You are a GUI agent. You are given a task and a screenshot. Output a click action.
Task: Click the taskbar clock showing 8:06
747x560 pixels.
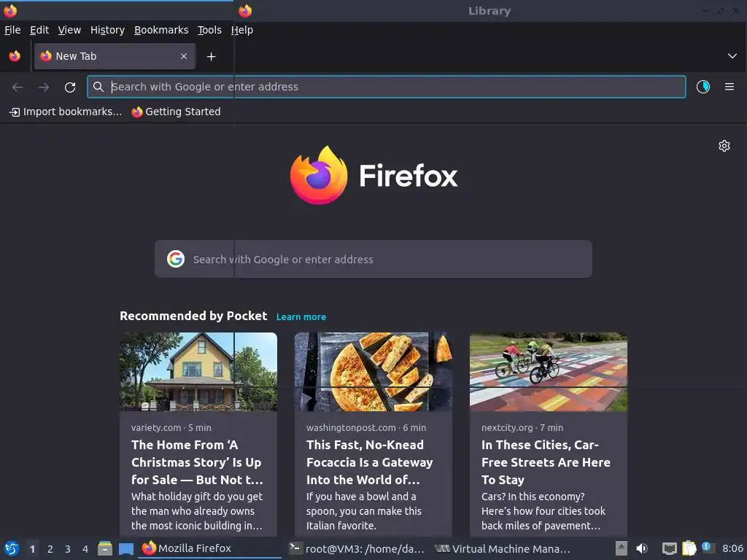click(732, 548)
